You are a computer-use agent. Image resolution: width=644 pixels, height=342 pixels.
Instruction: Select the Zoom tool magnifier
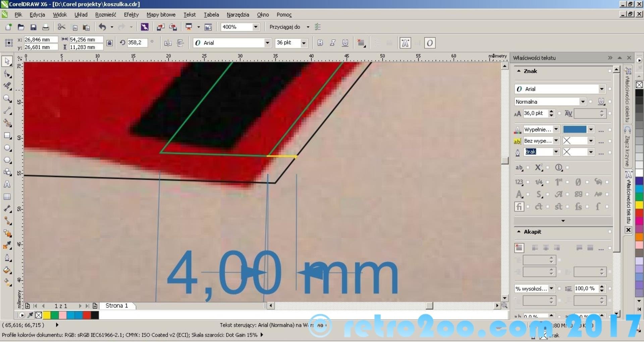coord(7,99)
